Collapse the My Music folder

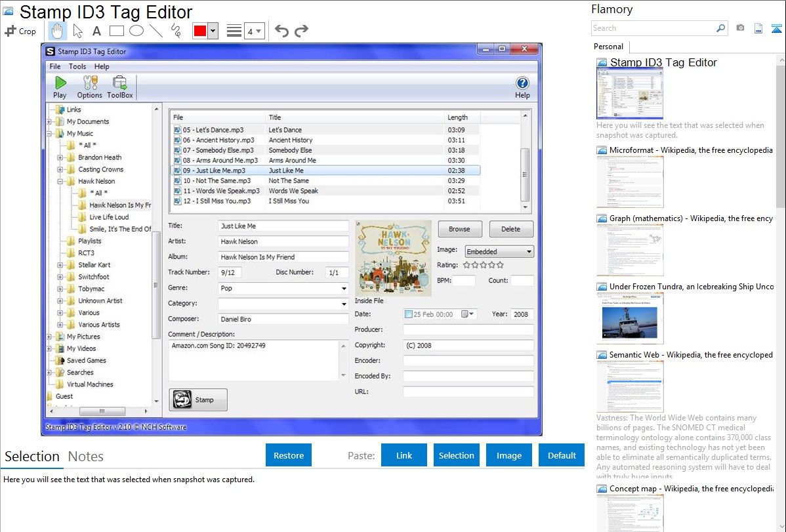pos(50,133)
